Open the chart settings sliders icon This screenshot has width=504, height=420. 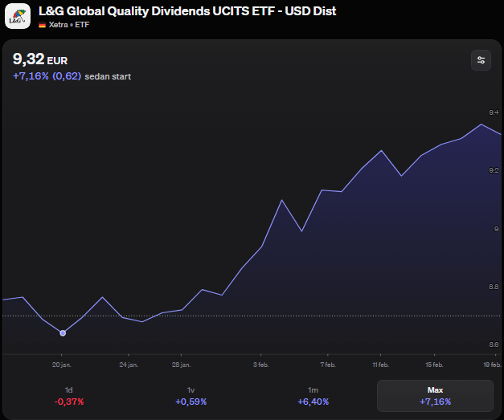click(481, 60)
